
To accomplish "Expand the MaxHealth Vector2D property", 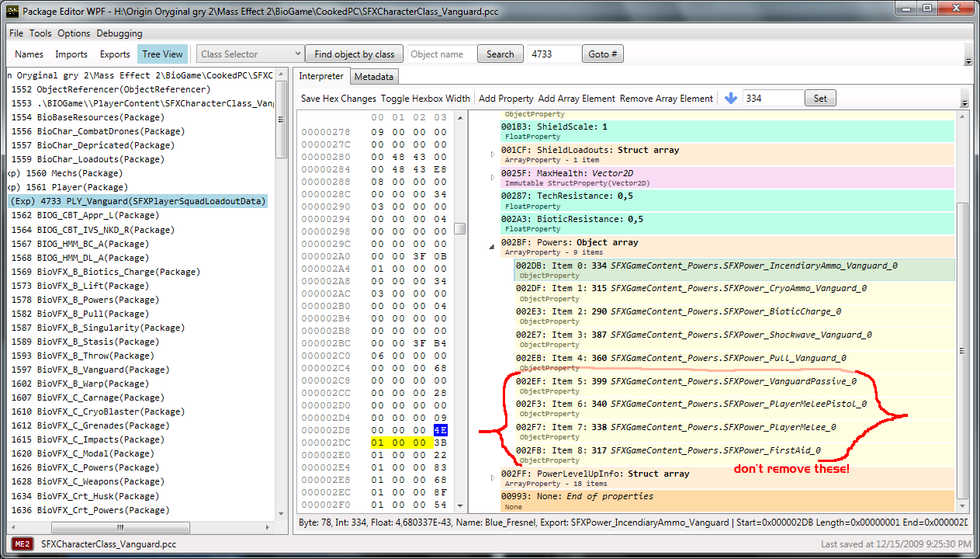I will [493, 178].
